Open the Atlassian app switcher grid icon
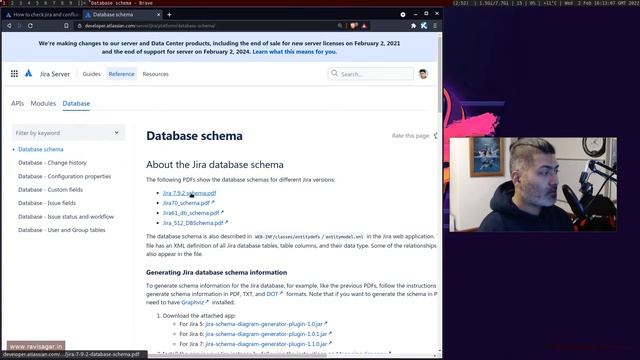Viewport: 640px width, 360px height. [14, 74]
